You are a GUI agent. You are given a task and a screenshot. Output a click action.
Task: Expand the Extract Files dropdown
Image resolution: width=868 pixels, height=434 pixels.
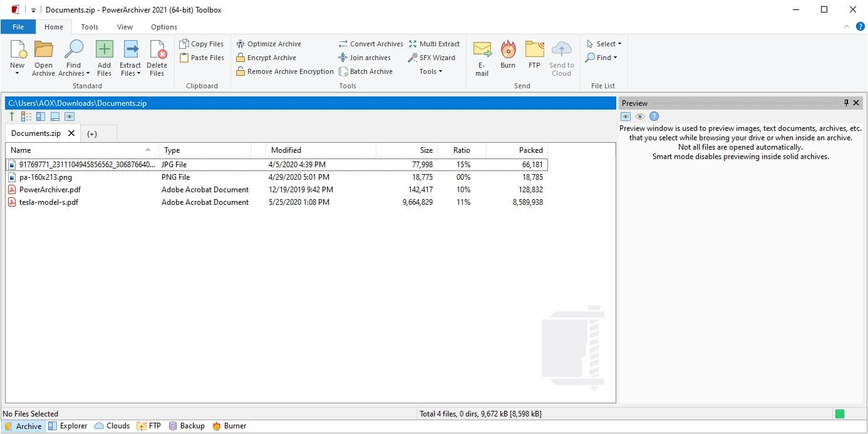tap(130, 73)
